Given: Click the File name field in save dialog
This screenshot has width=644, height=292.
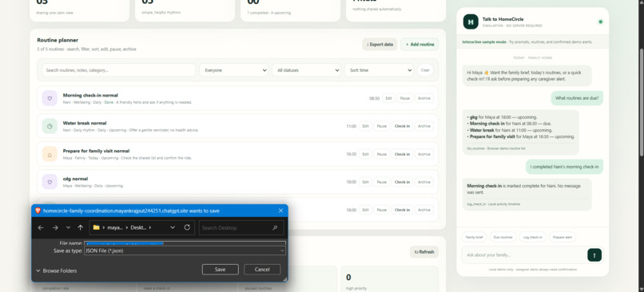Looking at the screenshot, I should pos(185,243).
